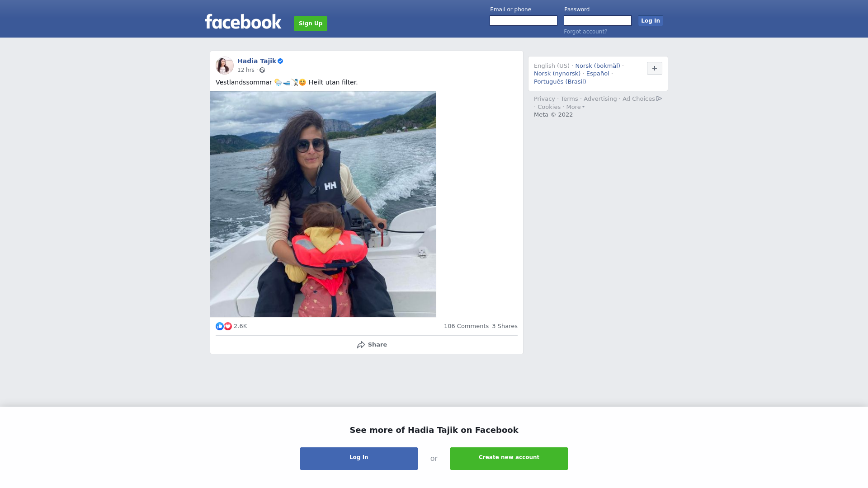Focus the Email or phone field

click(524, 21)
